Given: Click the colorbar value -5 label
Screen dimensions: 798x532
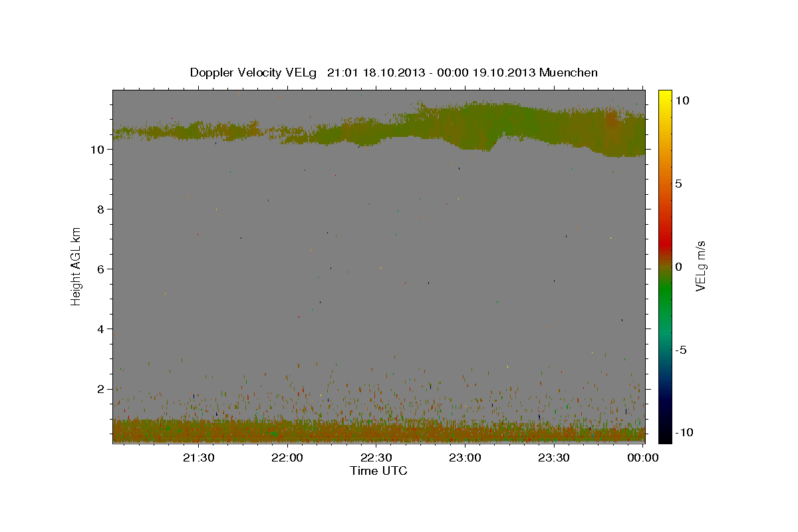Looking at the screenshot, I should click(x=680, y=350).
